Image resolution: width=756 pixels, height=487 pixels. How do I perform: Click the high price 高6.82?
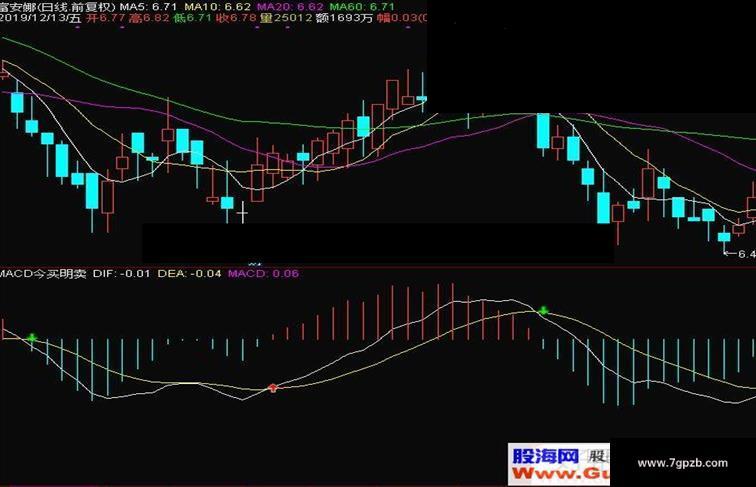[149, 18]
